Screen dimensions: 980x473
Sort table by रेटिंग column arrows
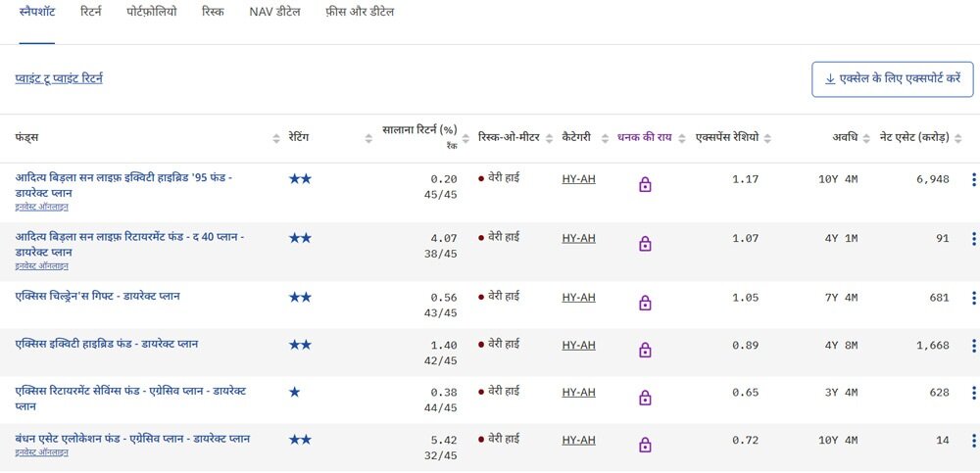point(368,139)
